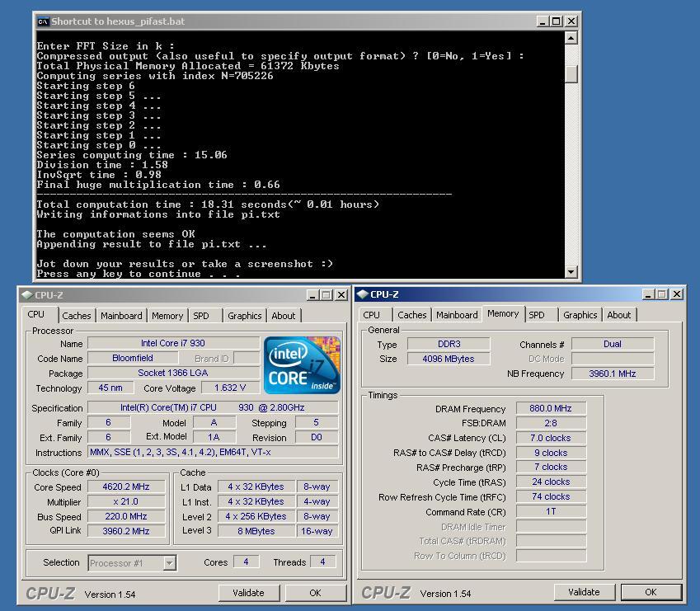The width and height of the screenshot is (700, 611).
Task: Click the command prompt window title icon
Action: (x=43, y=21)
